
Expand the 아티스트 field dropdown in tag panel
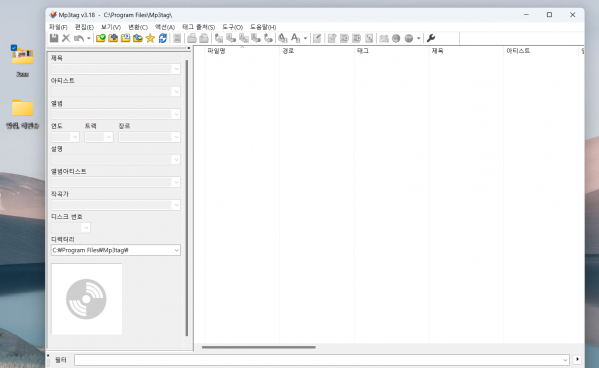(x=176, y=92)
